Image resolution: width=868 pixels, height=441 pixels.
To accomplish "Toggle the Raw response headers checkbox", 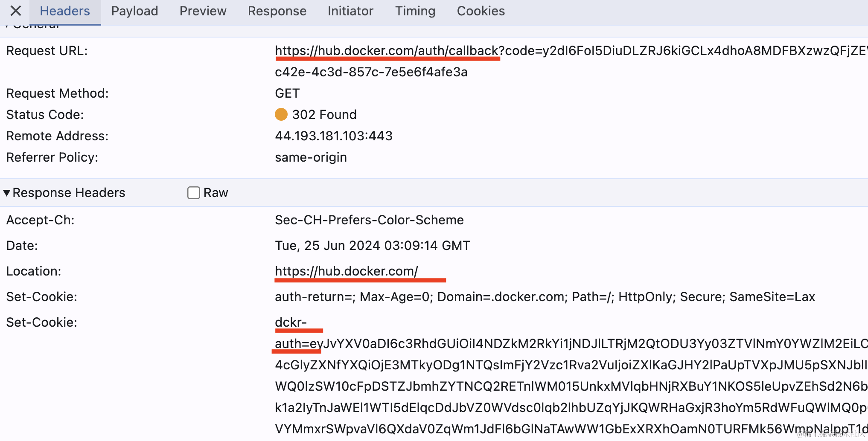I will point(193,193).
